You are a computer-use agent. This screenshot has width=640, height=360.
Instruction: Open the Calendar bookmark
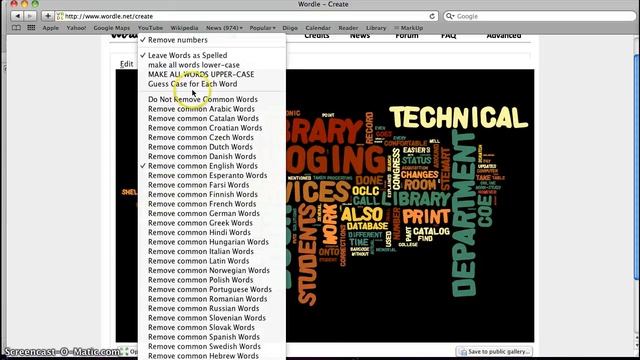[318, 28]
